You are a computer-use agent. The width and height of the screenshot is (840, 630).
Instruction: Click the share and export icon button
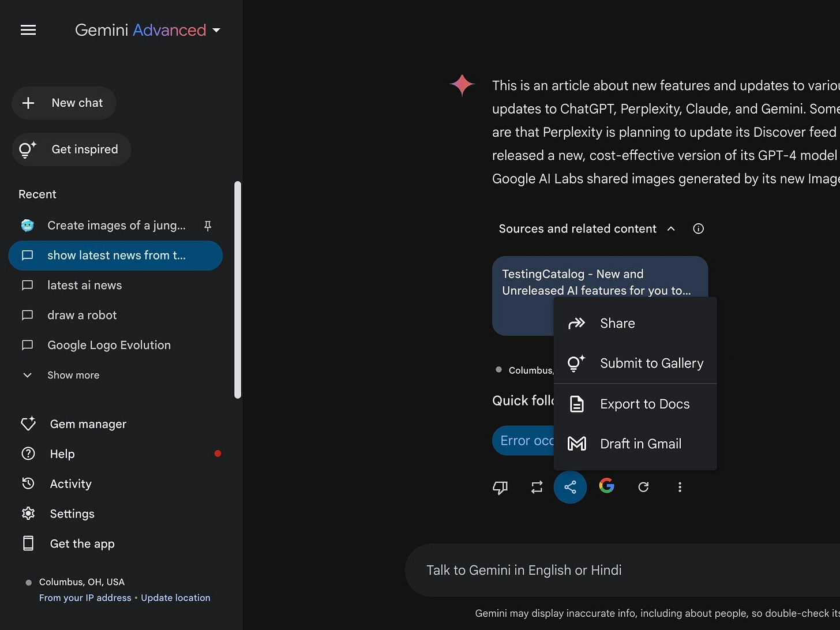[570, 487]
